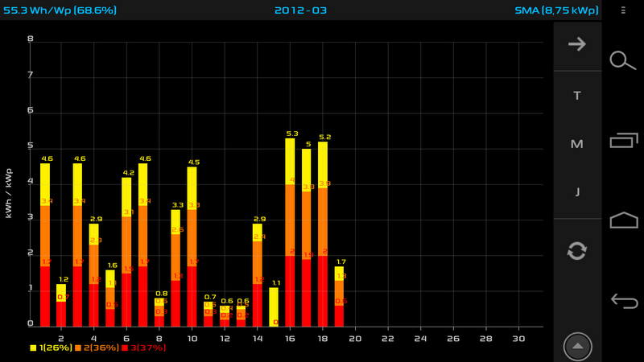Open Android recent apps button

(623, 140)
